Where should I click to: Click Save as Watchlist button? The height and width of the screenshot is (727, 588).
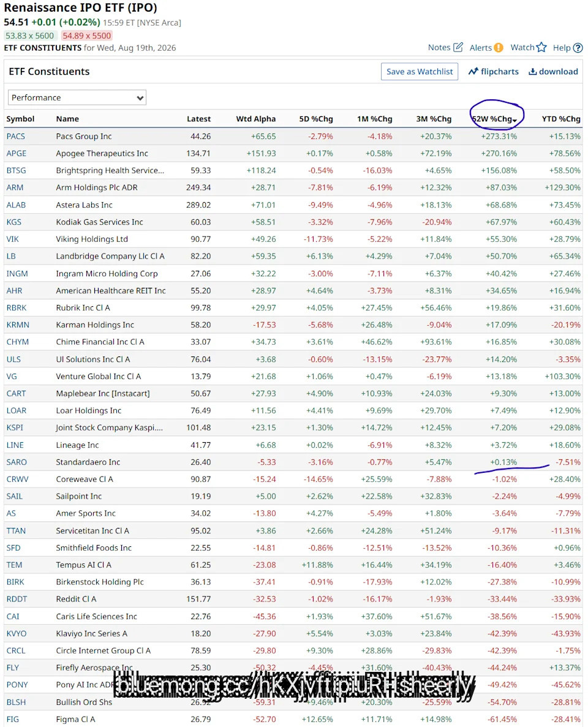coord(420,72)
